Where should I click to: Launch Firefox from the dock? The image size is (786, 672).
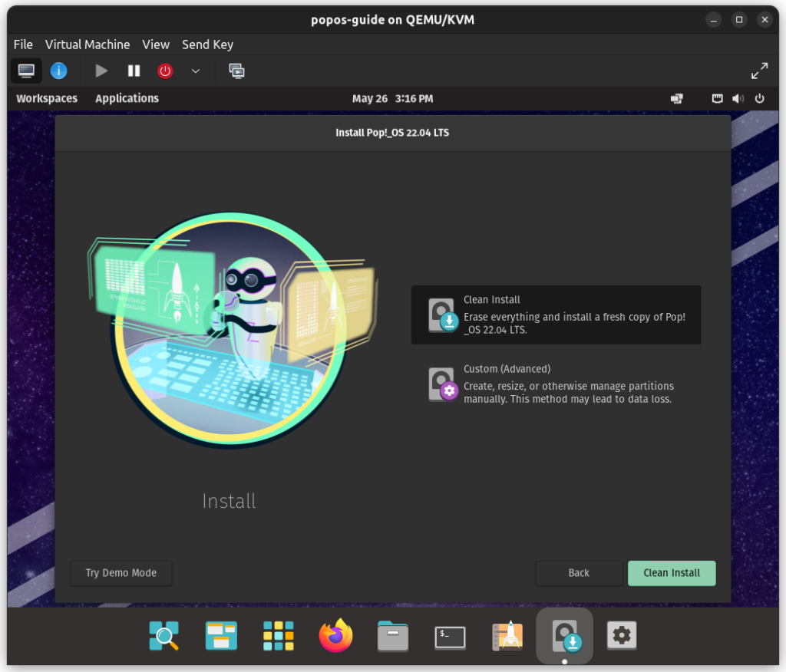(x=335, y=635)
